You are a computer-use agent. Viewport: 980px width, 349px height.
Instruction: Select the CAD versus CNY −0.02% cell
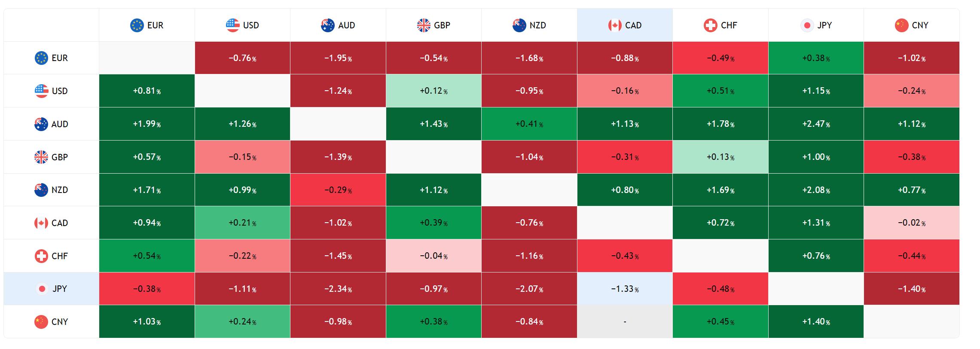coord(912,223)
